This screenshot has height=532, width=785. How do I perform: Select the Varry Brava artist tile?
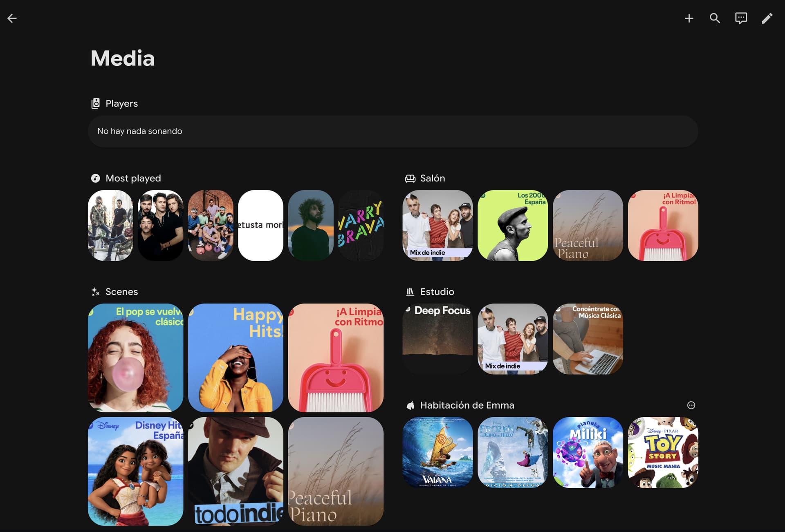pos(361,225)
